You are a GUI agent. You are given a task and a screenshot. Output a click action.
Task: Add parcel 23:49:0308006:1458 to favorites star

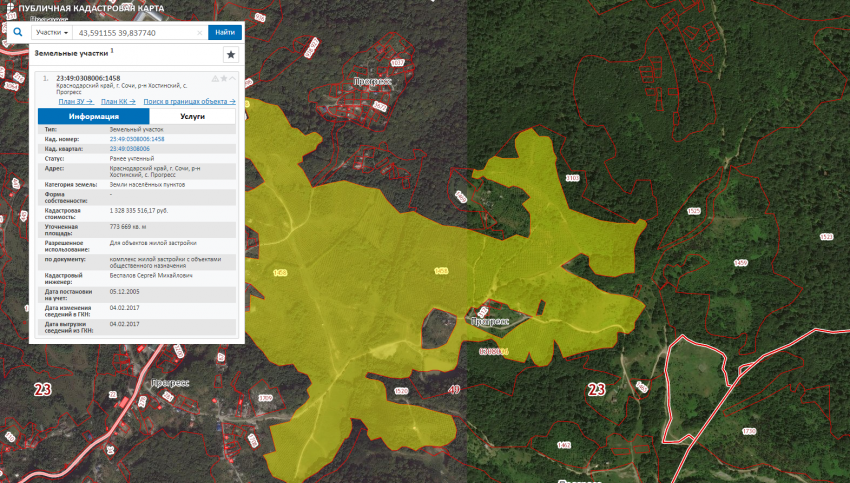224,78
